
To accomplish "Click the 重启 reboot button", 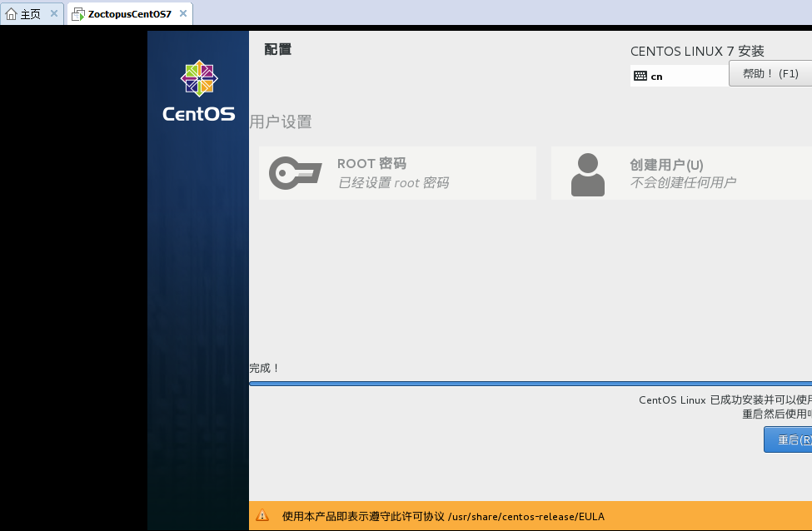I will pyautogui.click(x=788, y=439).
